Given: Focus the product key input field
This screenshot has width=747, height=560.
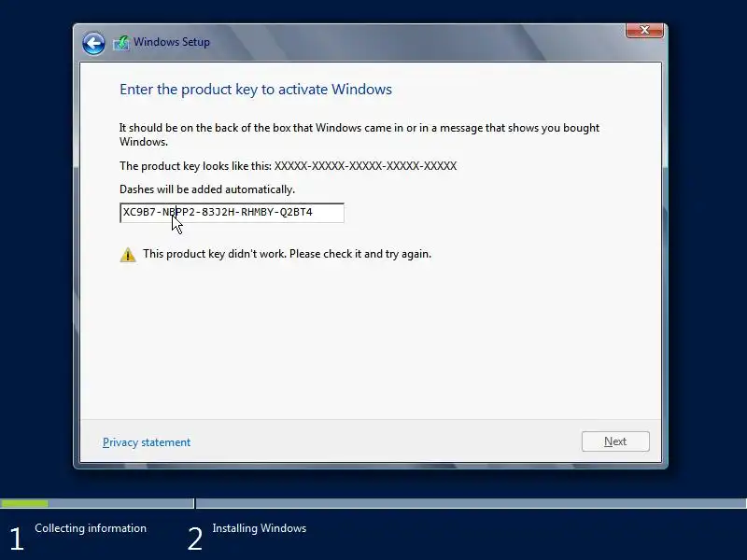Looking at the screenshot, I should pyautogui.click(x=232, y=213).
